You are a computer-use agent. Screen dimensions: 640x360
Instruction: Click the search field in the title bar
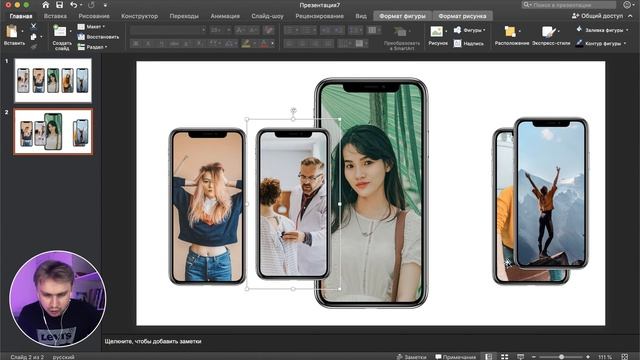(569, 5)
